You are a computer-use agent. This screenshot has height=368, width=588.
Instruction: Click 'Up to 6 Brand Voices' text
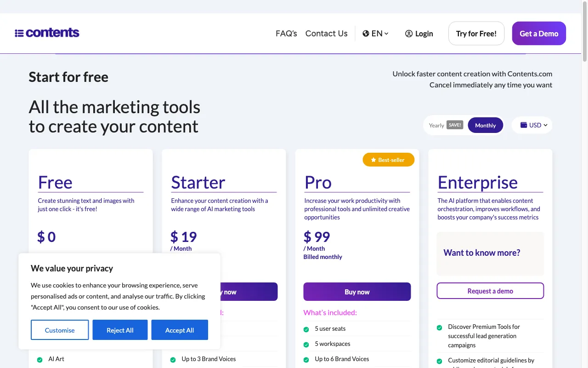click(x=342, y=359)
